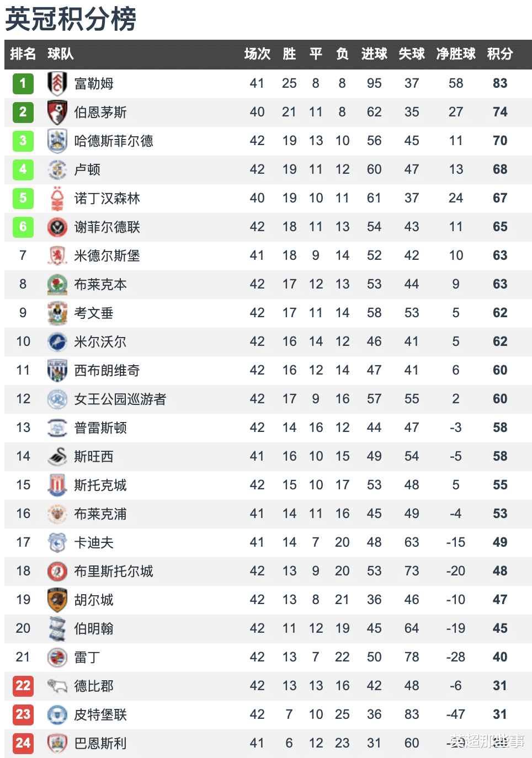Click the green rank 1 badge
The height and width of the screenshot is (758, 532).
tap(23, 83)
